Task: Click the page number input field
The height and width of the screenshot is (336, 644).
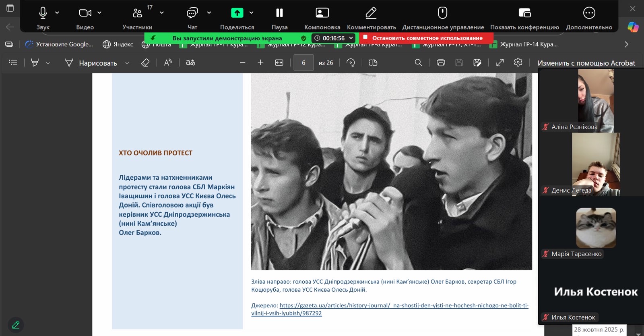Action: tap(303, 63)
